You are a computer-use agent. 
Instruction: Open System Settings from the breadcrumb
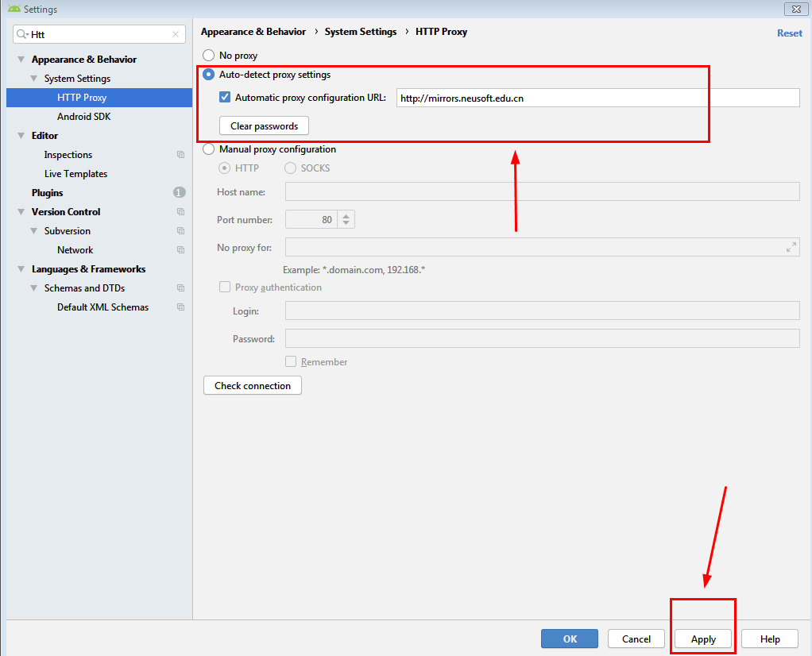[x=361, y=31]
